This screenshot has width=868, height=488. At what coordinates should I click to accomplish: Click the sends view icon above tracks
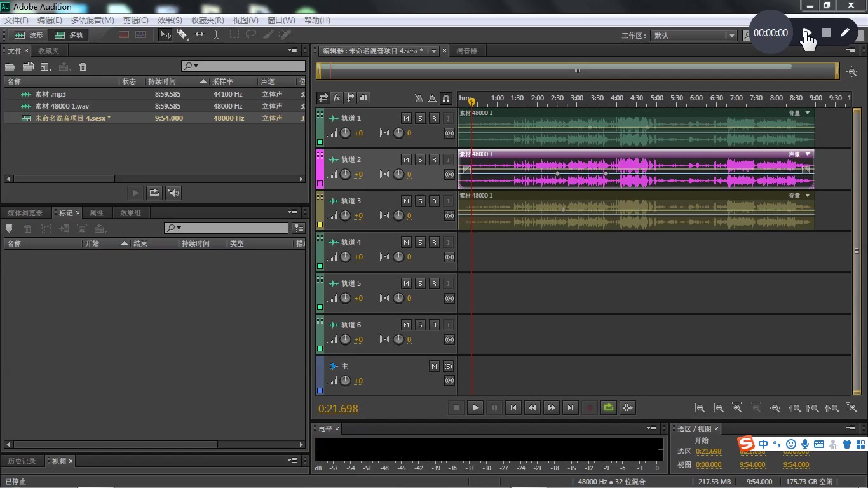click(x=350, y=98)
